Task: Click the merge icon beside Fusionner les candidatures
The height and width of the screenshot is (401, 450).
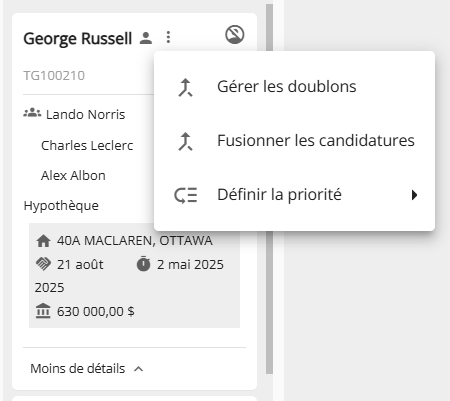Action: [185, 141]
